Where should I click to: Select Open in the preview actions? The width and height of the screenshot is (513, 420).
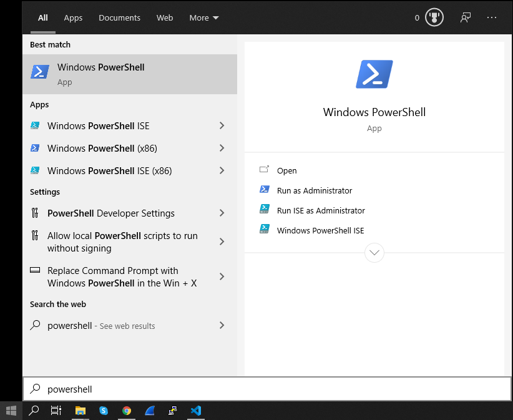click(x=286, y=171)
